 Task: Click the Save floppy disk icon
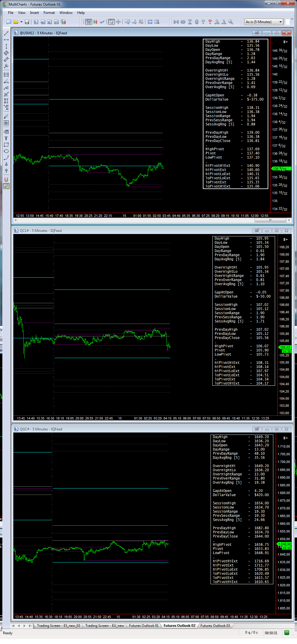click(27, 22)
